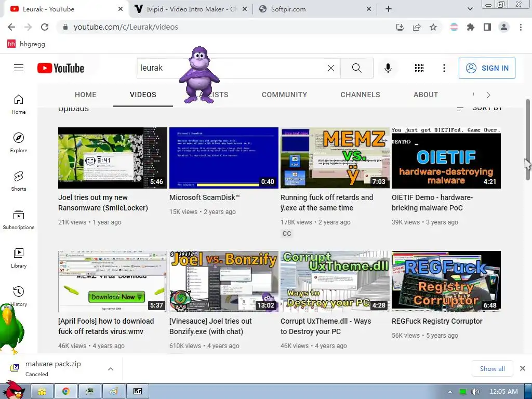Click the hhgregg bookmark
The height and width of the screenshot is (399, 532).
pos(26,44)
